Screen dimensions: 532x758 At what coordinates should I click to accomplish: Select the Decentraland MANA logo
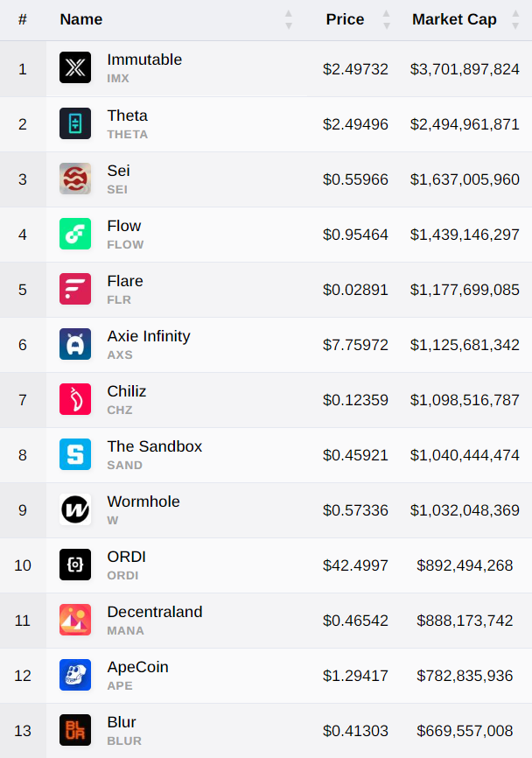click(x=75, y=619)
